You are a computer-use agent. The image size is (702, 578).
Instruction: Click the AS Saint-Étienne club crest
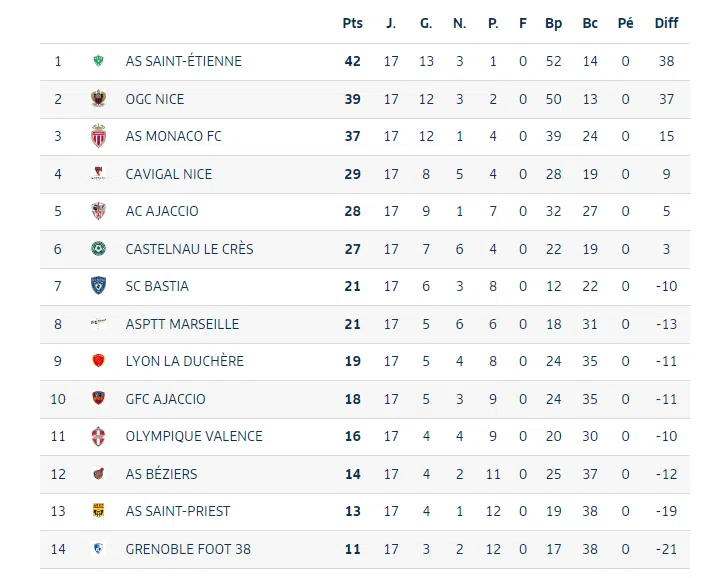tap(98, 61)
